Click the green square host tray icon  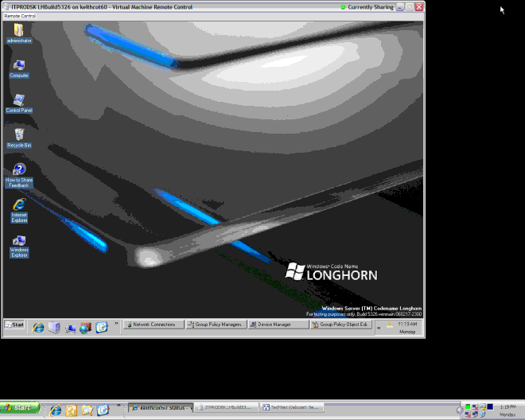pos(468,406)
